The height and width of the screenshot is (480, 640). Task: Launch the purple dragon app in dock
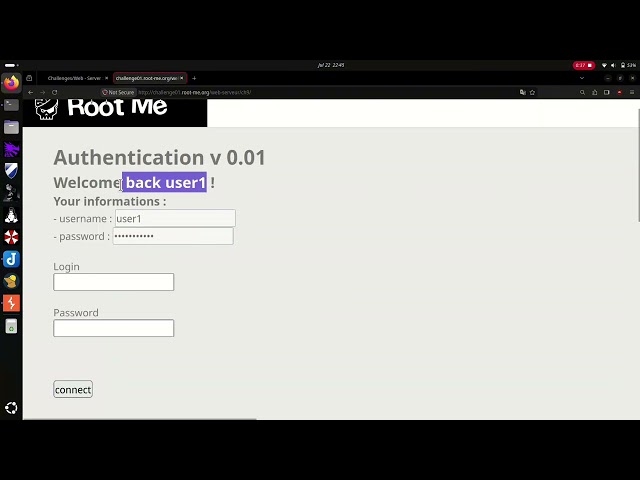(x=11, y=149)
